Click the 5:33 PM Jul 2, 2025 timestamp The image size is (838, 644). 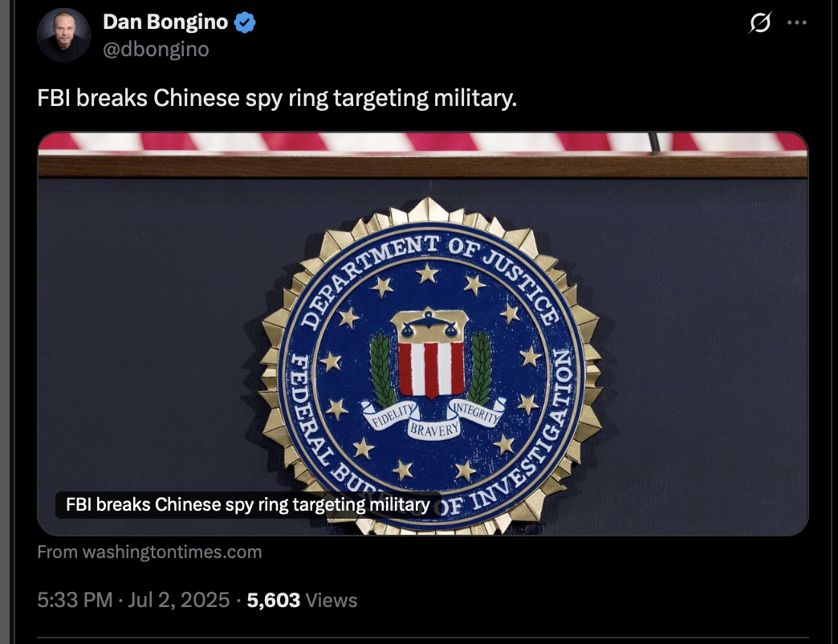[133, 600]
